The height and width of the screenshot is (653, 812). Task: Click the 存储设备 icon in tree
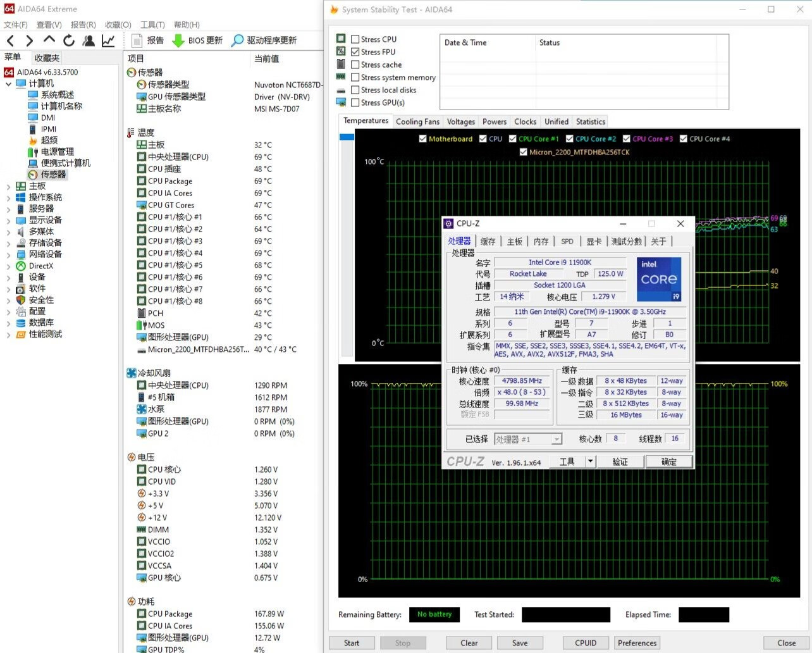tap(21, 243)
